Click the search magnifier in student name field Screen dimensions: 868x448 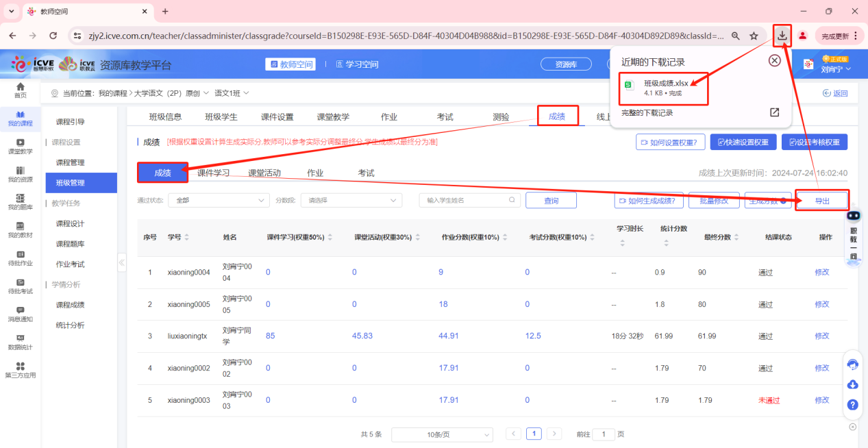(512, 200)
